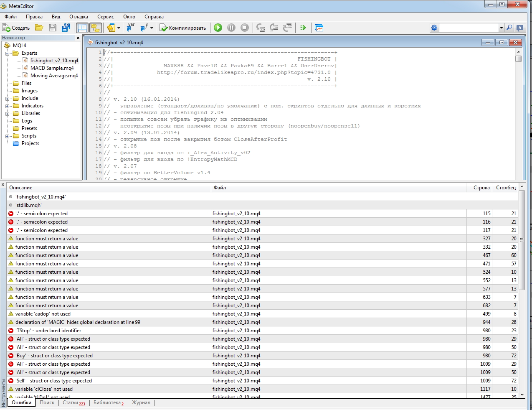Create a new file with Создать button
Viewport: 532px width, 410px height.
pyautogui.click(x=16, y=28)
